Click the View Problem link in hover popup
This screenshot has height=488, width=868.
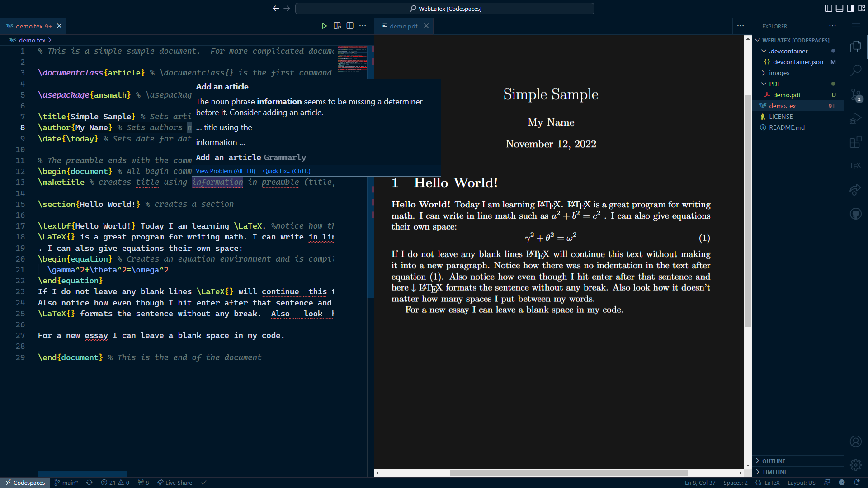225,171
